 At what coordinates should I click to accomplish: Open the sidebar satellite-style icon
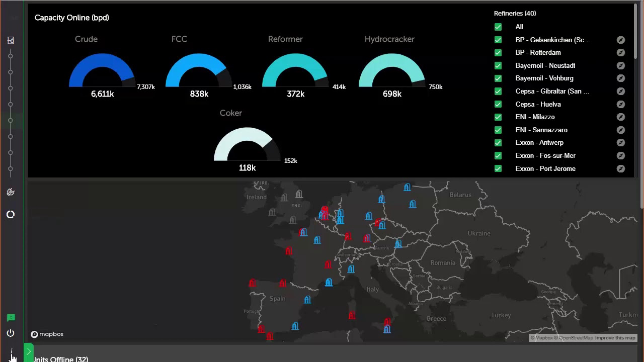(11, 192)
